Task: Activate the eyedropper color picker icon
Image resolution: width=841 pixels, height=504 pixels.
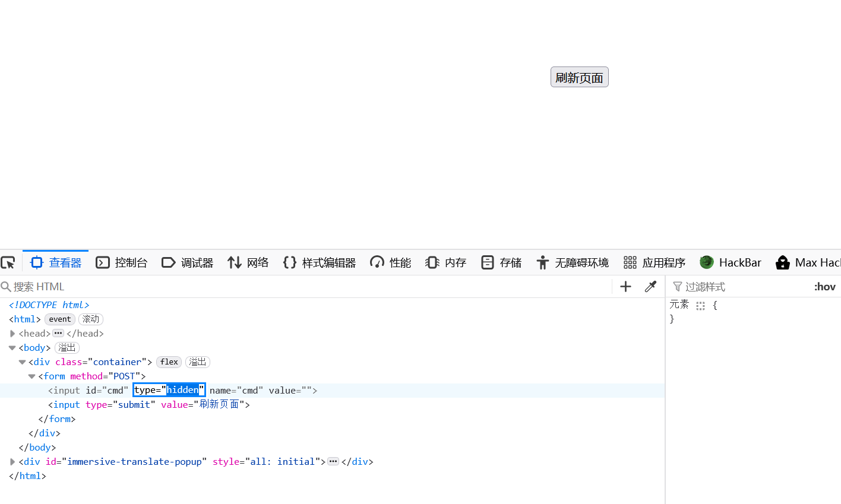Action: 651,287
